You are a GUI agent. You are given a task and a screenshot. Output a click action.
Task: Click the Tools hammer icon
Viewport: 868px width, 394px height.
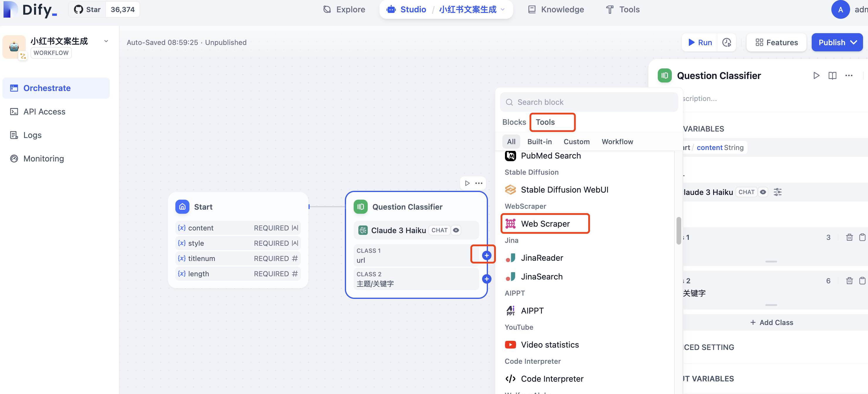click(610, 9)
